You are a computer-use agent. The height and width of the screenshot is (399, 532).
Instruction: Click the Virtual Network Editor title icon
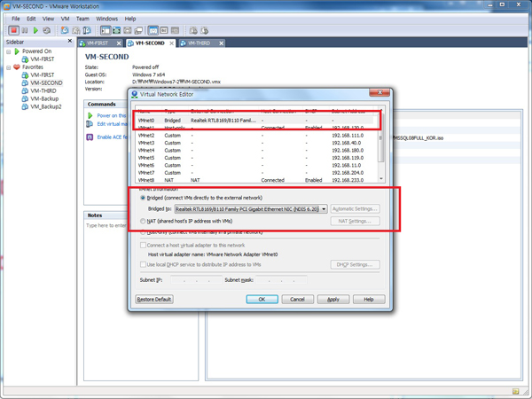(135, 94)
